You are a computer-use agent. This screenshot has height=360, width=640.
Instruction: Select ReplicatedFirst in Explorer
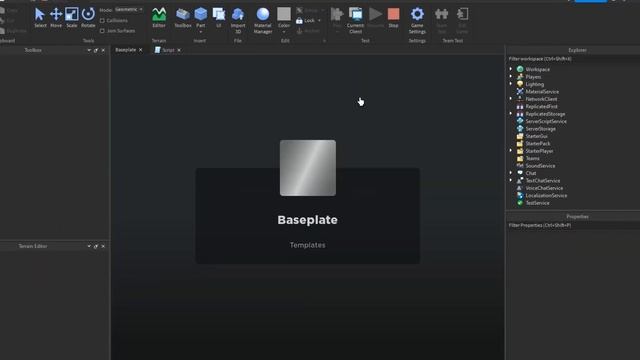541,107
